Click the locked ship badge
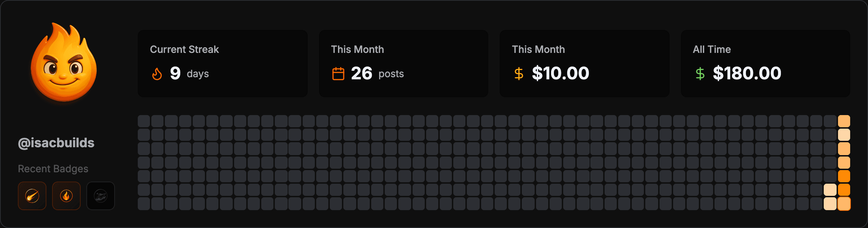The height and width of the screenshot is (228, 868). point(101,196)
